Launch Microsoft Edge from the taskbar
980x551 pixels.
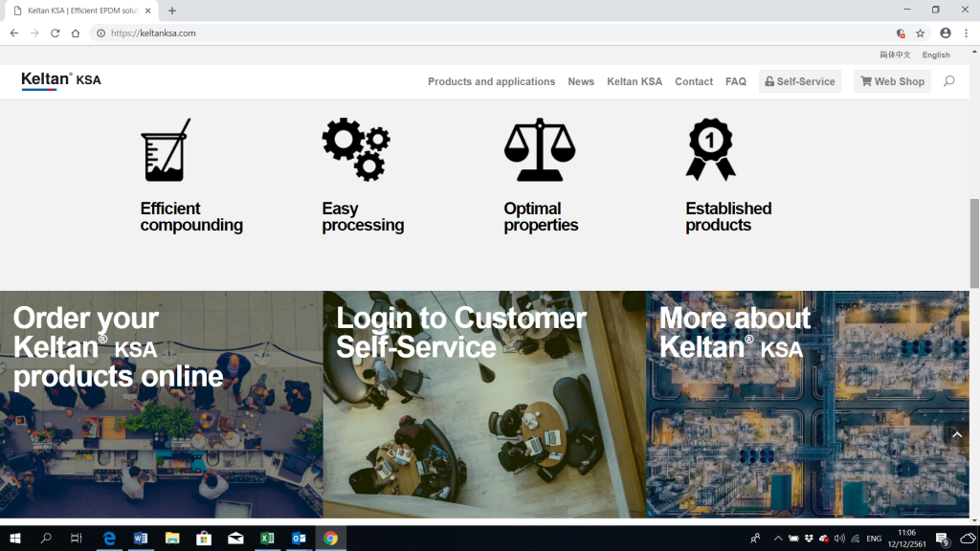[109, 538]
